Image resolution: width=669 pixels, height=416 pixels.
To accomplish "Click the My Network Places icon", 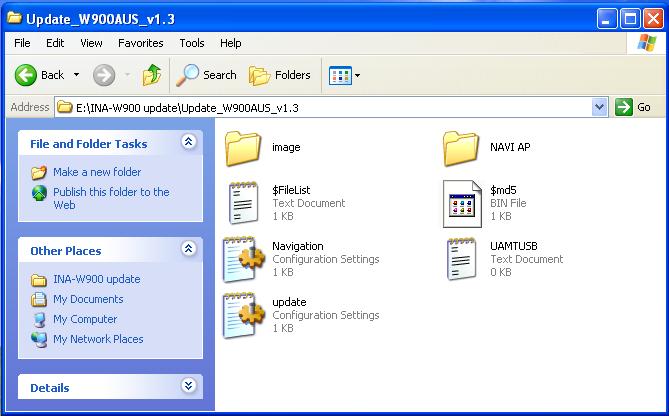I will (39, 340).
